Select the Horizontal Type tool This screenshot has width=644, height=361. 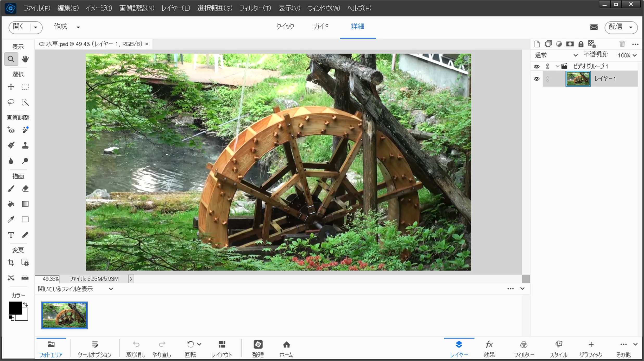point(11,235)
